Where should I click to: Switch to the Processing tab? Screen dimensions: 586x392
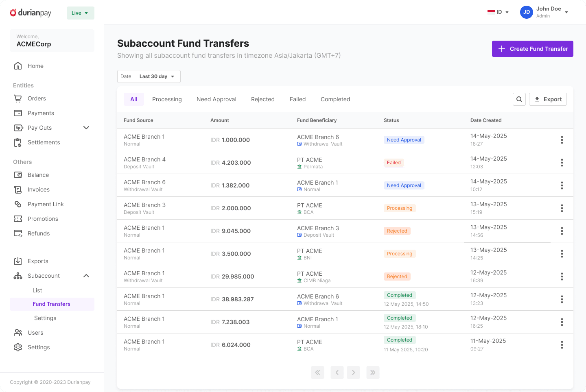click(167, 99)
